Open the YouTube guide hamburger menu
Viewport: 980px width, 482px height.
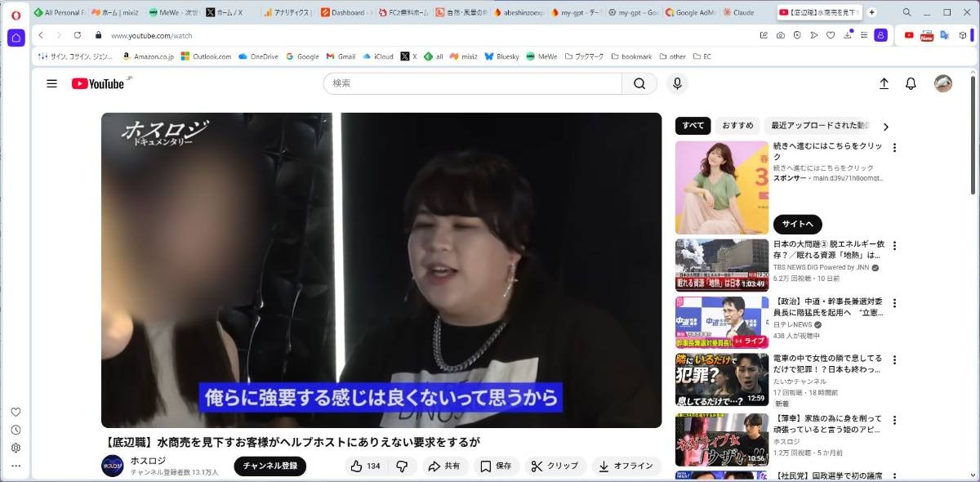pos(52,83)
